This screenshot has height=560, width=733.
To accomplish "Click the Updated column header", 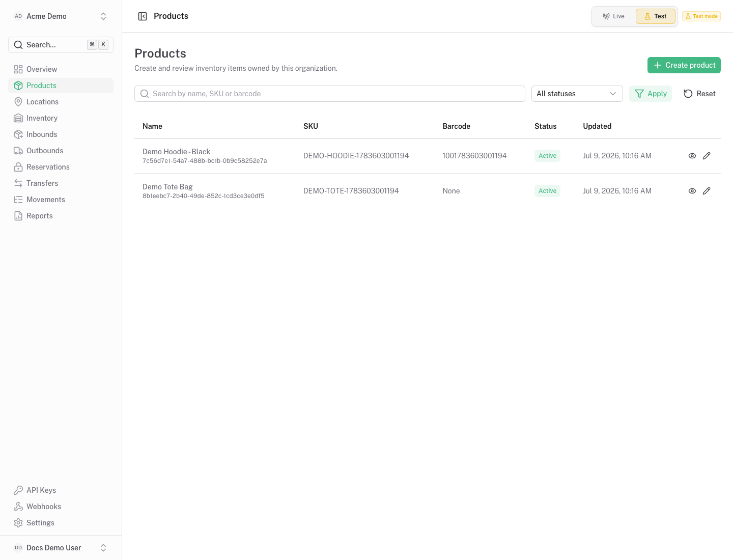I will click(x=597, y=126).
